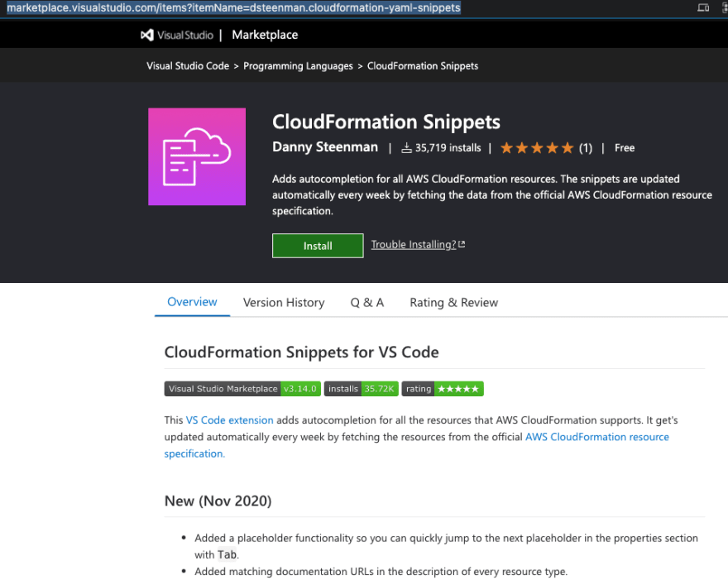The height and width of the screenshot is (585, 728).
Task: Click the 35,719 installs count
Action: 448,148
